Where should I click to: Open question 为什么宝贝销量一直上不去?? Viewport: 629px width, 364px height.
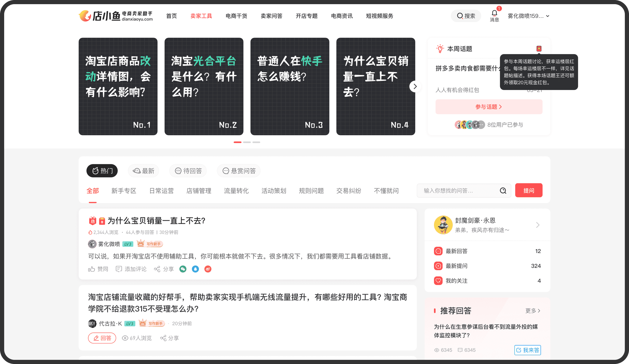(x=156, y=221)
